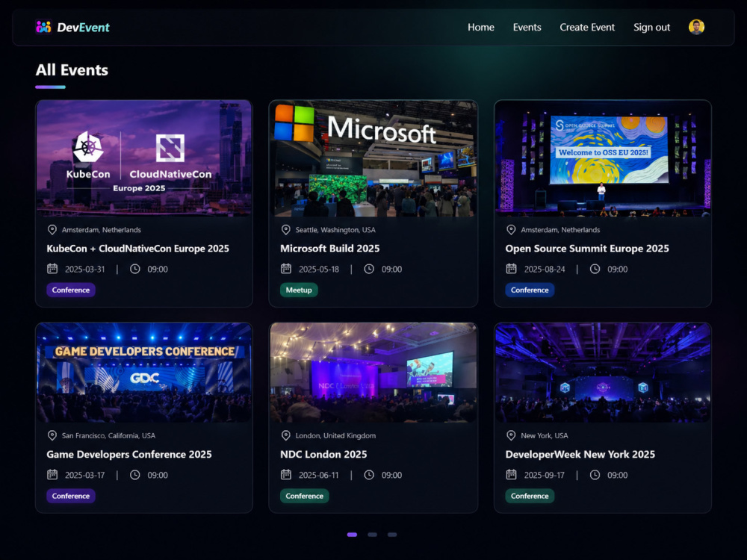The width and height of the screenshot is (747, 560).
Task: Click clock icon on Game Developers Conference card
Action: [135, 474]
